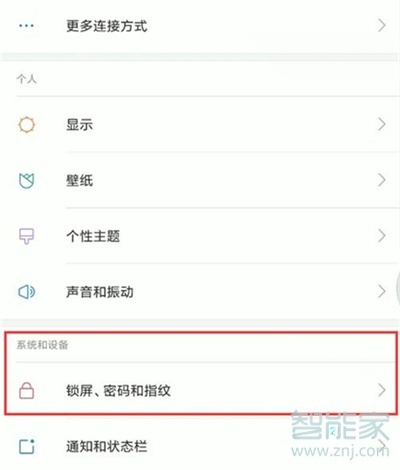Tap the paintbrush theme icon

pyautogui.click(x=26, y=236)
